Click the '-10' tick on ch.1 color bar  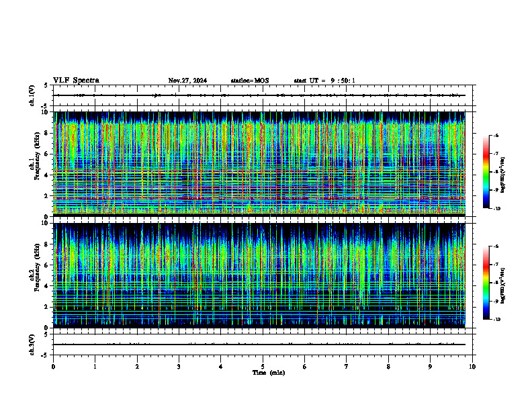click(x=497, y=209)
